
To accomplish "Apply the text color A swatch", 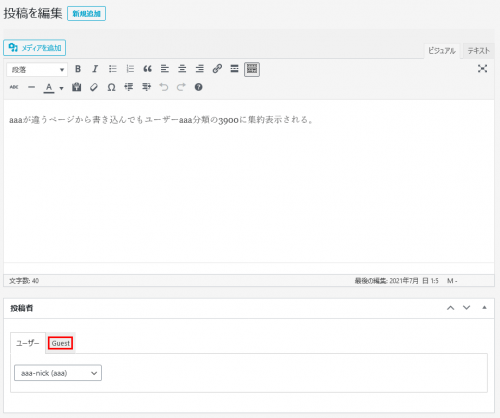I will point(49,88).
